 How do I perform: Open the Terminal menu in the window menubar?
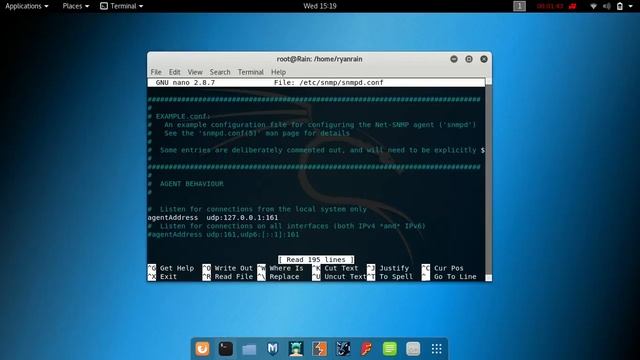pos(251,72)
